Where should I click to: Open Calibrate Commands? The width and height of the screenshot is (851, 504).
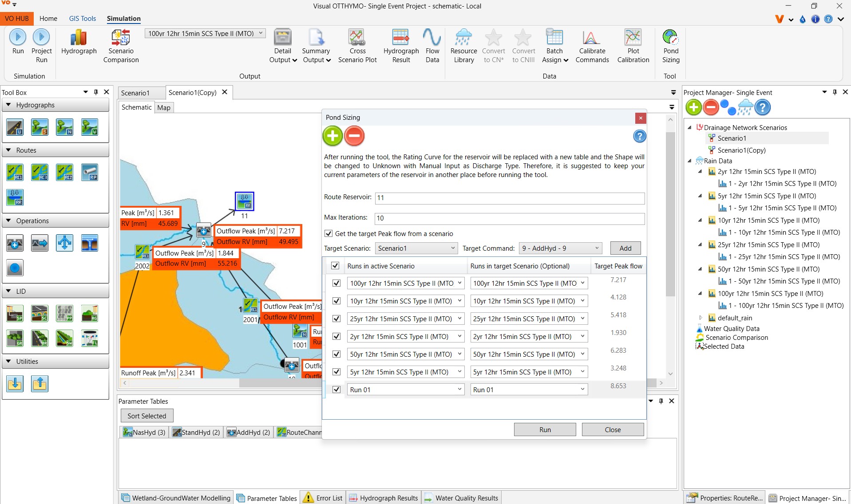[x=592, y=46]
